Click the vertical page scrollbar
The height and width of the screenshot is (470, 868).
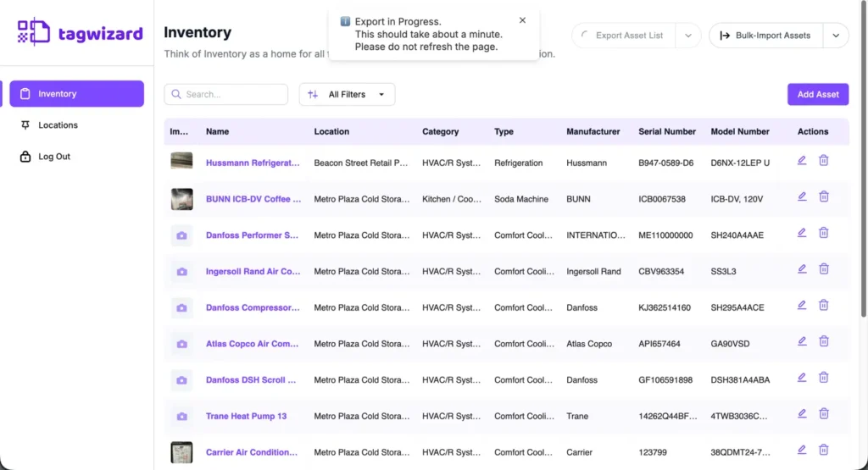tap(864, 160)
